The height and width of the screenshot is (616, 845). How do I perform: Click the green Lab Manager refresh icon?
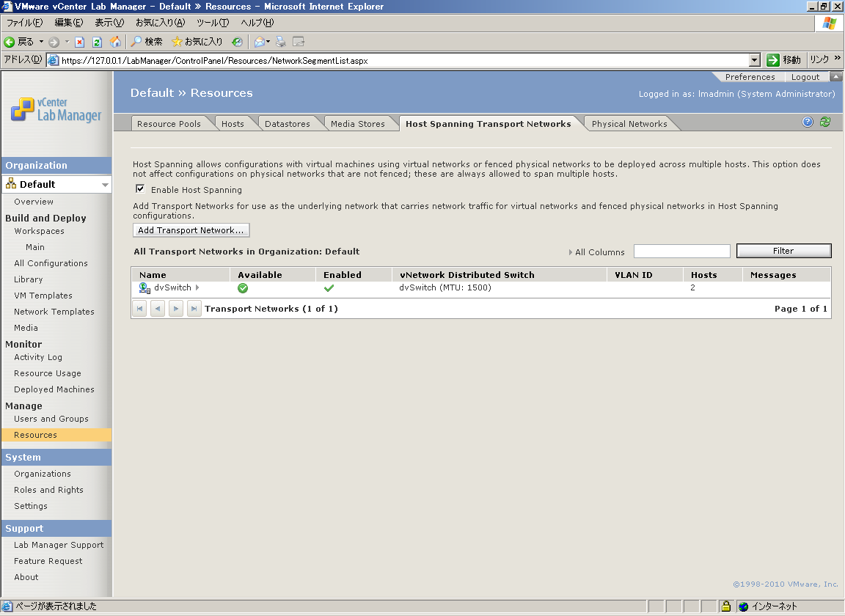[x=825, y=122]
